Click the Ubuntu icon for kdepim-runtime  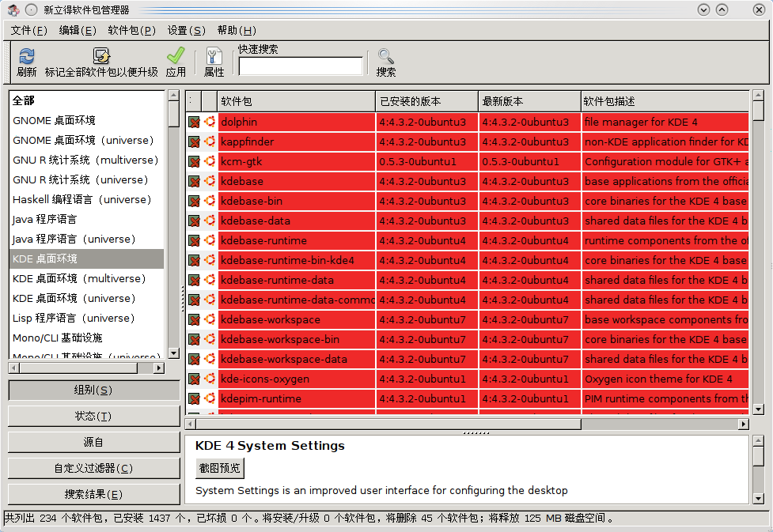coord(210,398)
